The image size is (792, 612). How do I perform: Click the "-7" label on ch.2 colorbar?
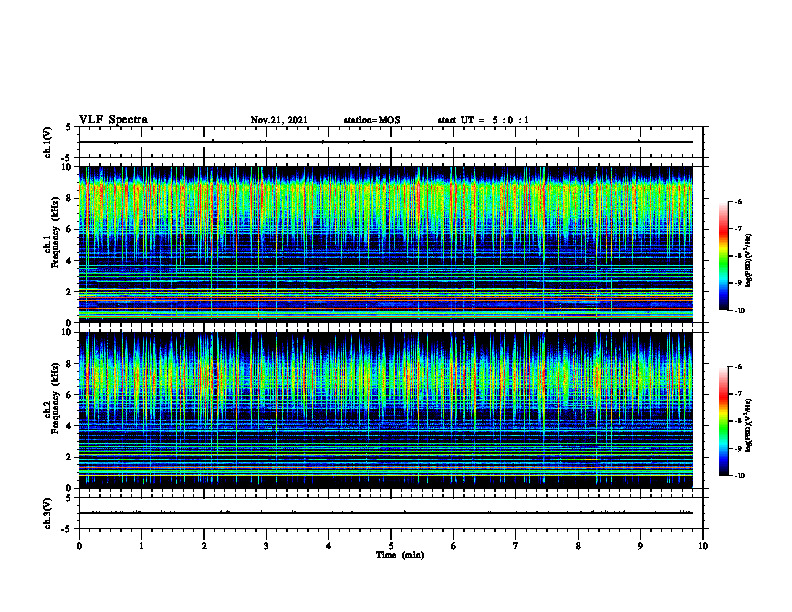coord(738,394)
